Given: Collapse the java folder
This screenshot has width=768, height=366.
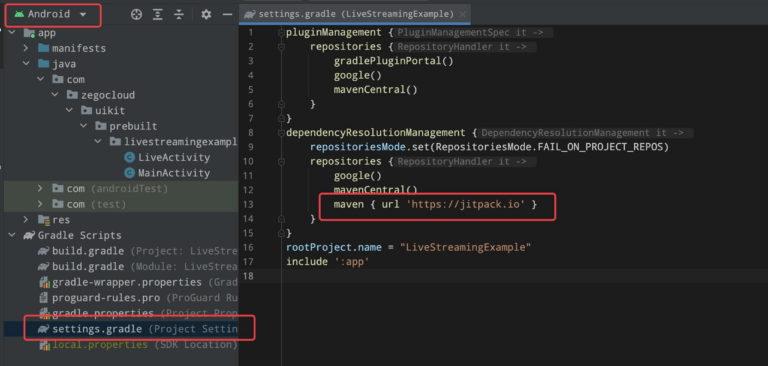Looking at the screenshot, I should pyautogui.click(x=26, y=64).
